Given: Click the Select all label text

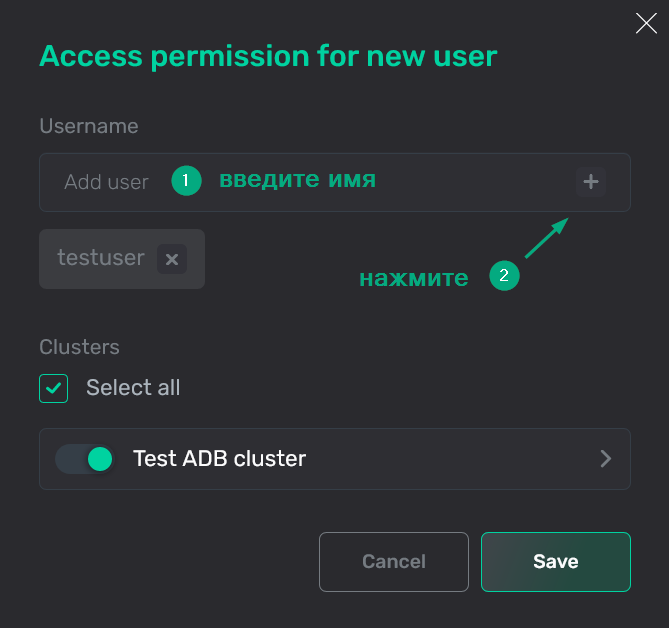Looking at the screenshot, I should tap(133, 388).
